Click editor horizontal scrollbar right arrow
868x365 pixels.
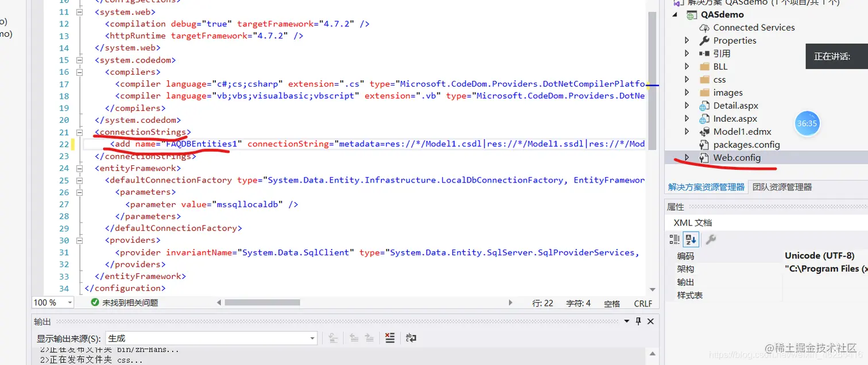pos(510,302)
